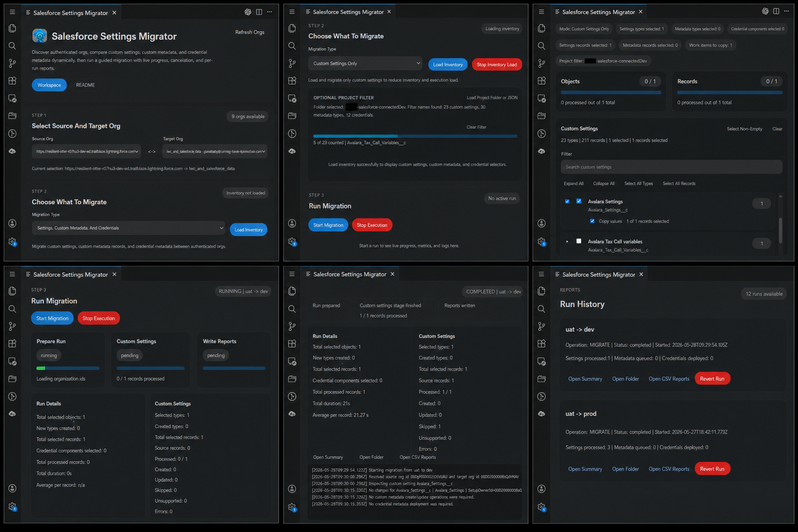The image size is (798, 532).
Task: Open Remote Explorer icon in COMPLETED panel
Action: coord(292,361)
